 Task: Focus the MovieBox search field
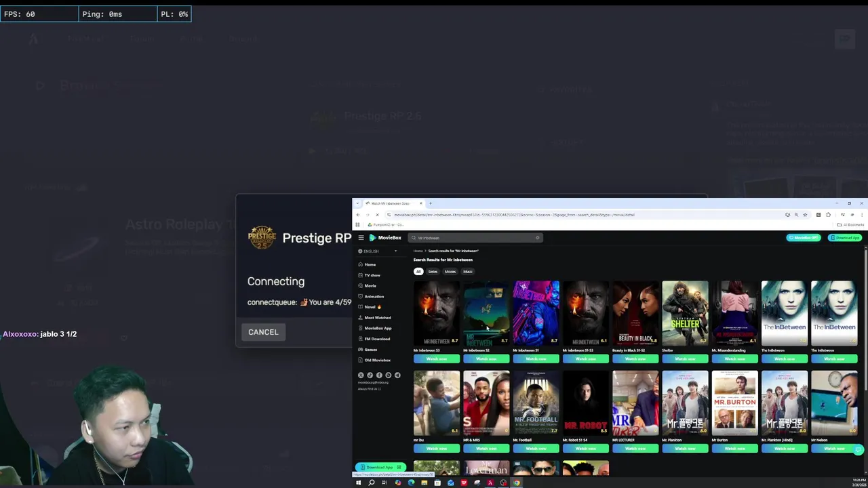tap(475, 238)
